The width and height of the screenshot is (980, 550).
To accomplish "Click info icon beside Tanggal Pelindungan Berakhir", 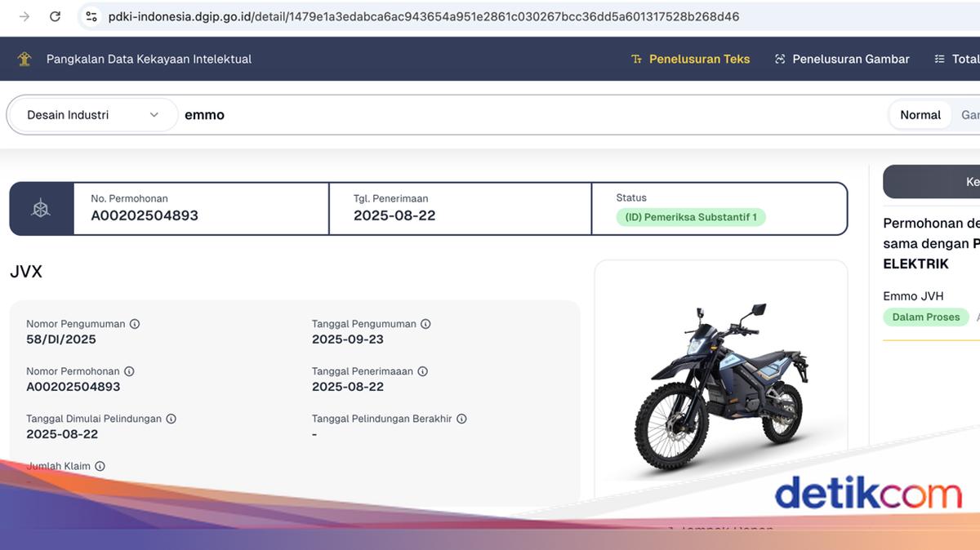I will (461, 418).
